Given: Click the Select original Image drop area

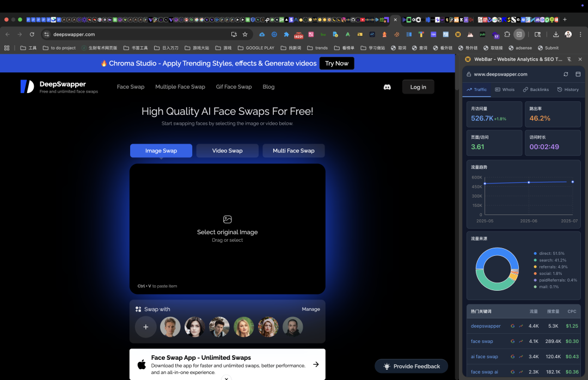Looking at the screenshot, I should [x=227, y=229].
